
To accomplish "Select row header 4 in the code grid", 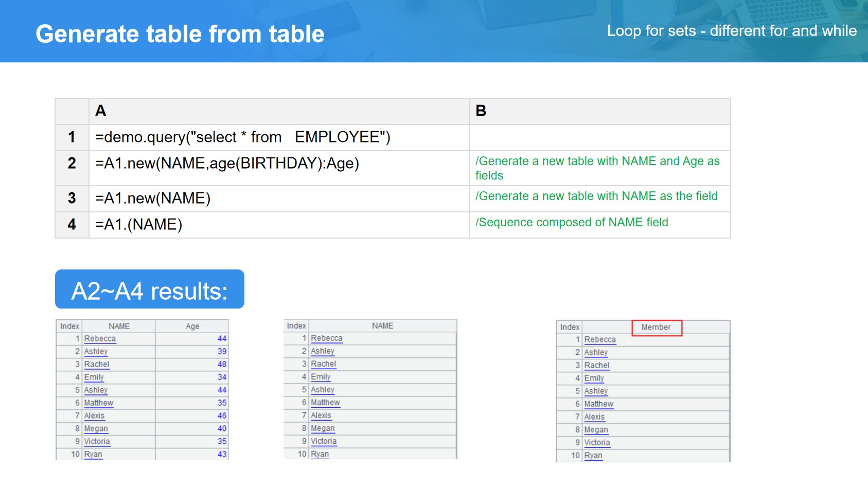I will [x=72, y=225].
